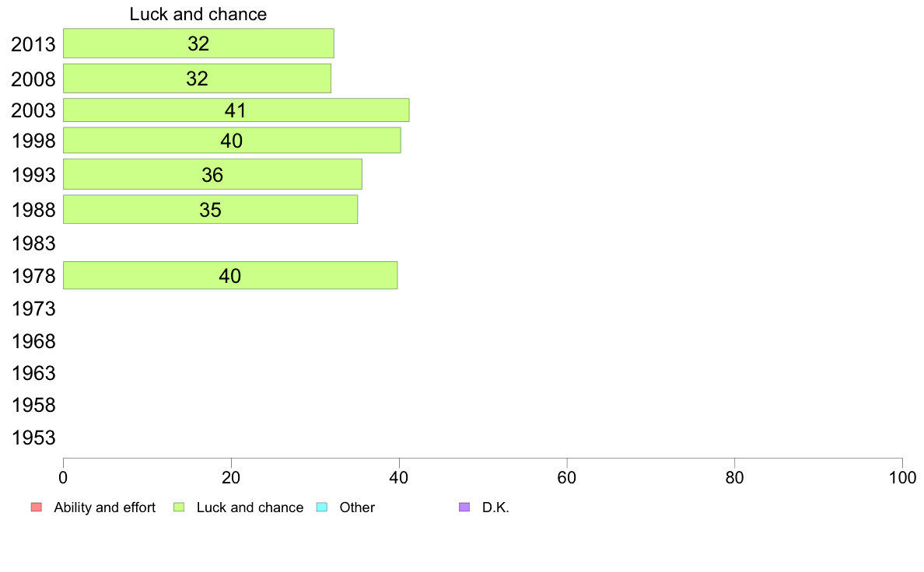Image resolution: width=924 pixels, height=572 pixels.
Task: Select the 1978 bar showing 40
Action: (x=230, y=275)
